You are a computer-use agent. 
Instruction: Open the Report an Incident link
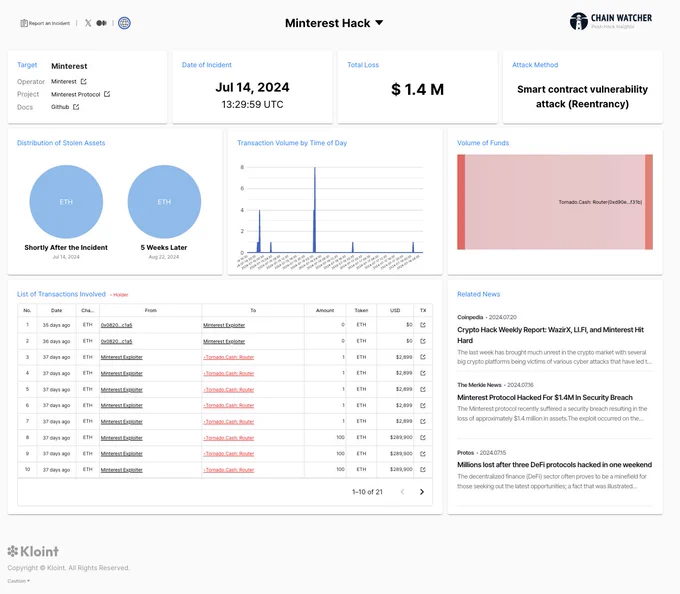point(45,23)
